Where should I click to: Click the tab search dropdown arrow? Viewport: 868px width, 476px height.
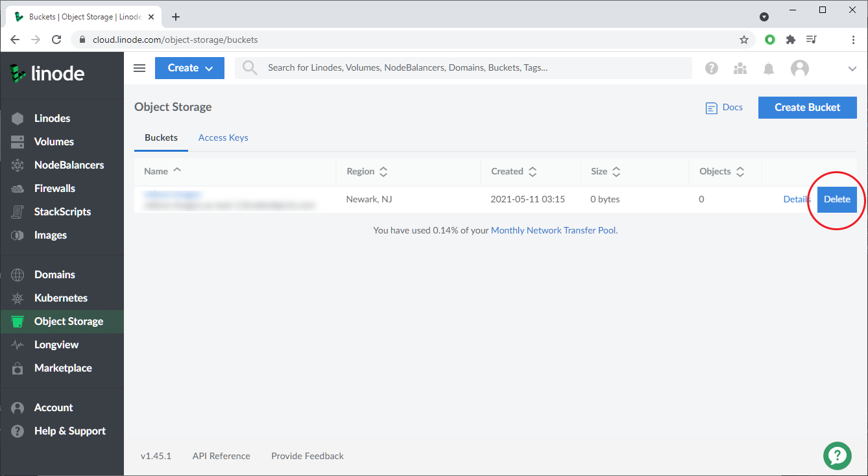pyautogui.click(x=764, y=17)
